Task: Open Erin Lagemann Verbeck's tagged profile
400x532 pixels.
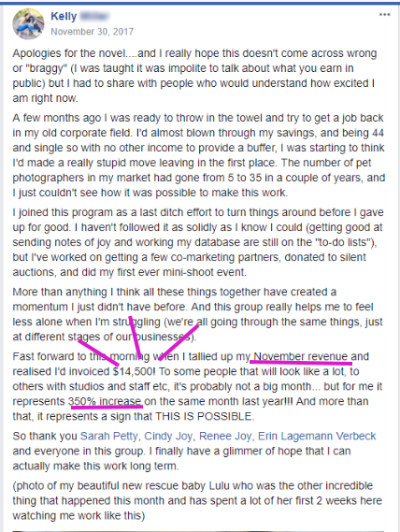Action: coord(317,436)
